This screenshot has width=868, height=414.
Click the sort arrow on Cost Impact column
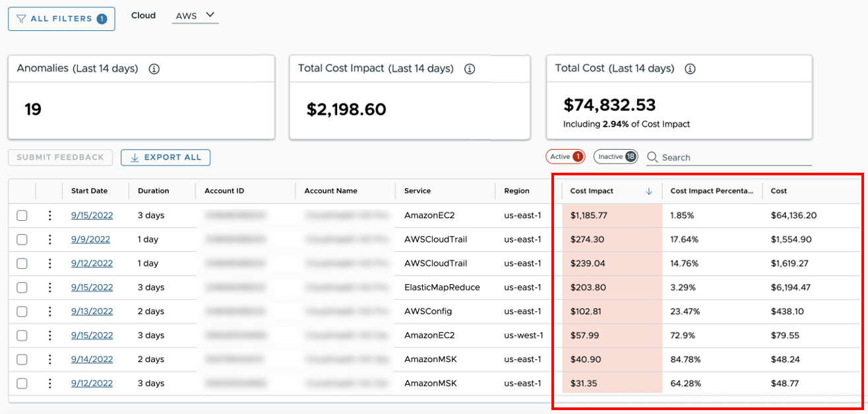tap(649, 191)
